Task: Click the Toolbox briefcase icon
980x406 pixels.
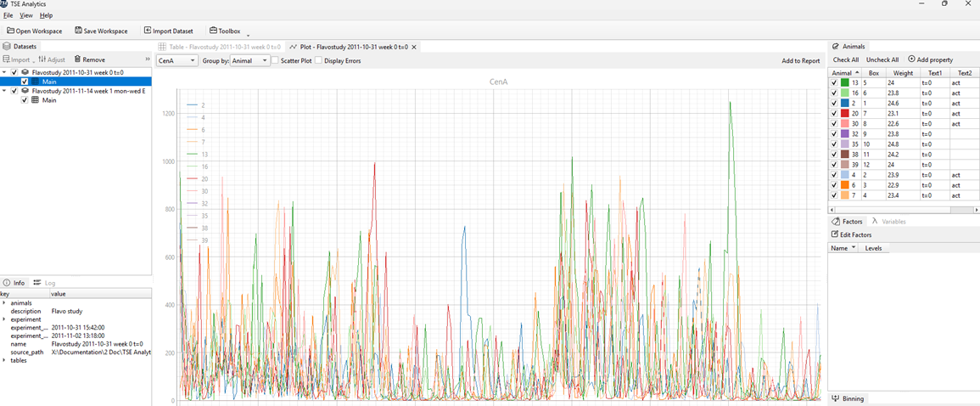Action: (x=213, y=31)
